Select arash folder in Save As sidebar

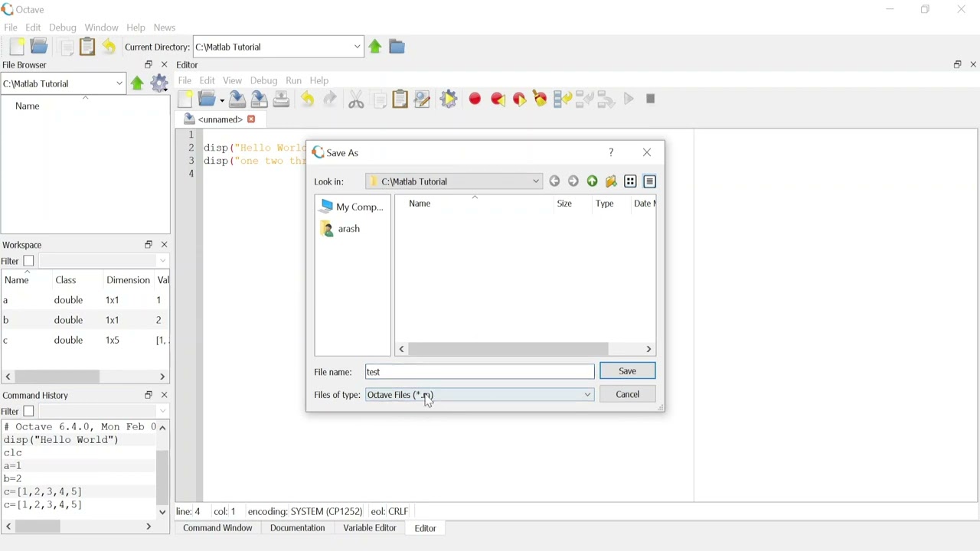click(x=341, y=229)
